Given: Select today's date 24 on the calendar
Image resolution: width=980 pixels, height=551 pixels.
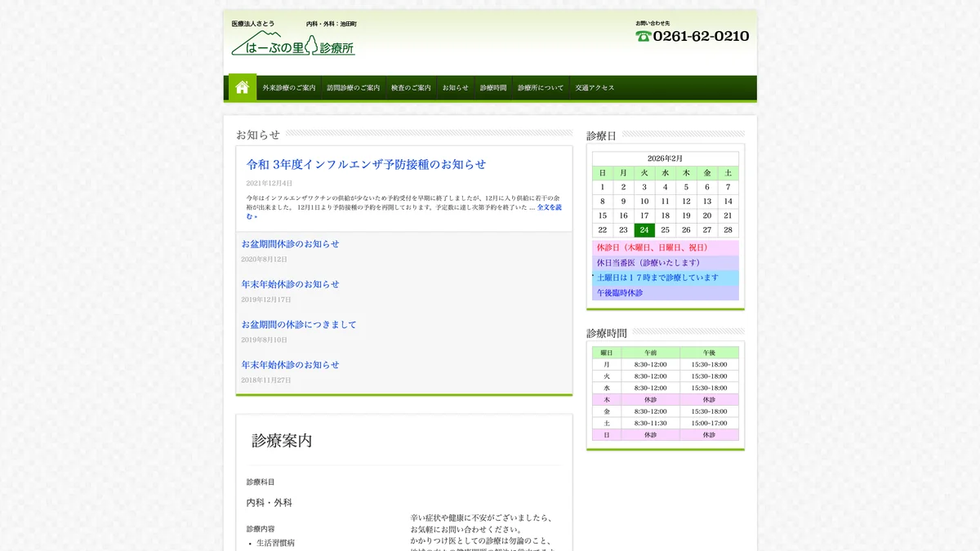Looking at the screenshot, I should tap(644, 230).
